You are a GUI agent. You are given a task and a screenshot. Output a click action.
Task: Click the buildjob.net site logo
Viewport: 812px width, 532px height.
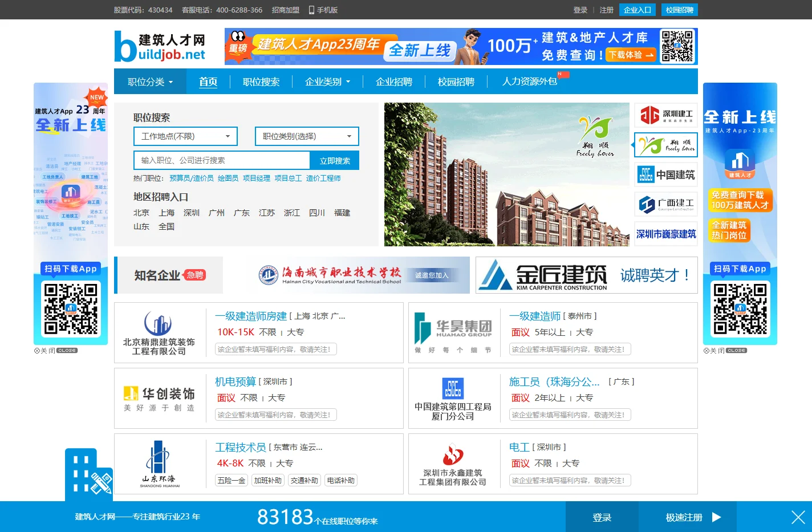160,46
